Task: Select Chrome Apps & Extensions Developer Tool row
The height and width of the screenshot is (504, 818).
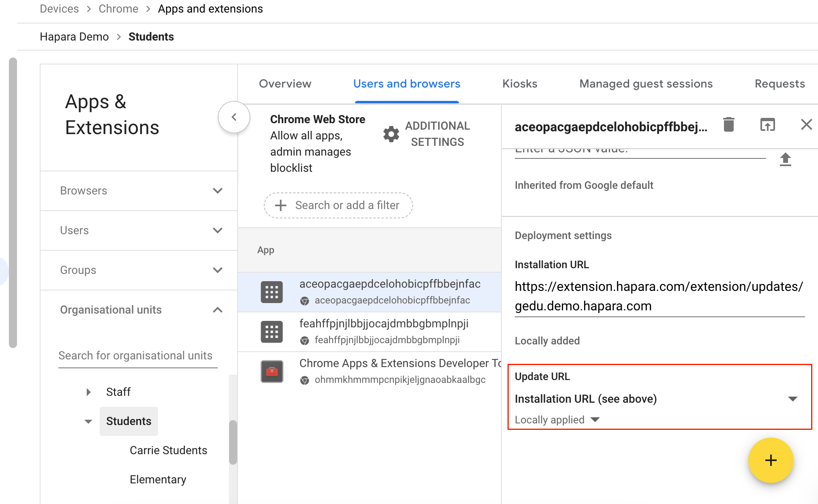Action: pos(370,372)
